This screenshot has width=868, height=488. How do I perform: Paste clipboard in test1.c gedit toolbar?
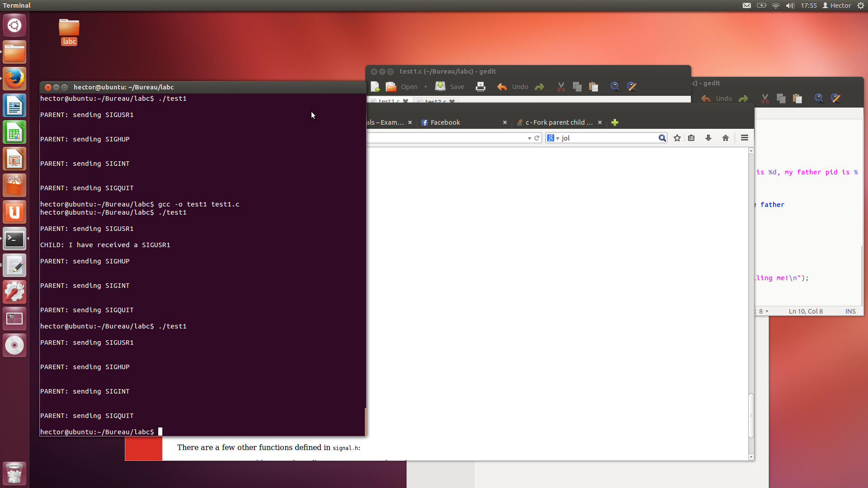tap(594, 86)
